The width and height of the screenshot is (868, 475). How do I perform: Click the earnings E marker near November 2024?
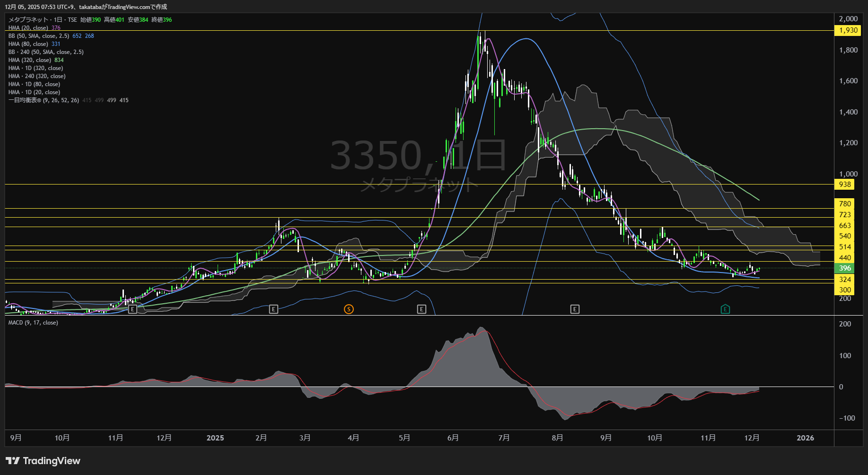(x=132, y=309)
